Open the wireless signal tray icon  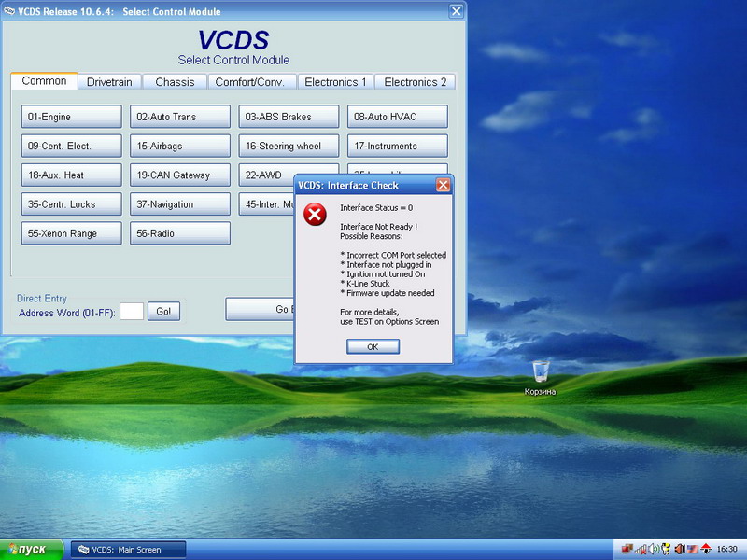(640, 549)
